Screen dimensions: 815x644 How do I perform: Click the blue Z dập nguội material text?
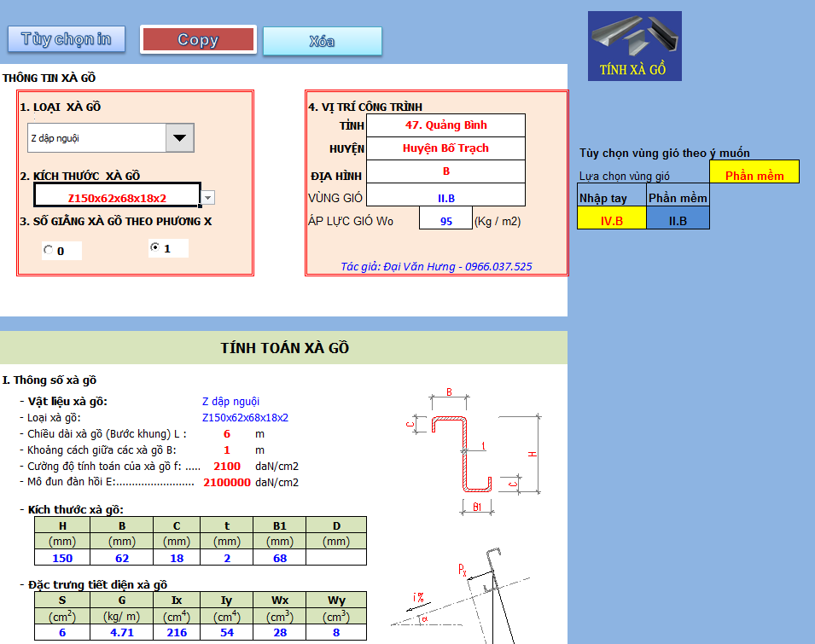[x=230, y=402]
